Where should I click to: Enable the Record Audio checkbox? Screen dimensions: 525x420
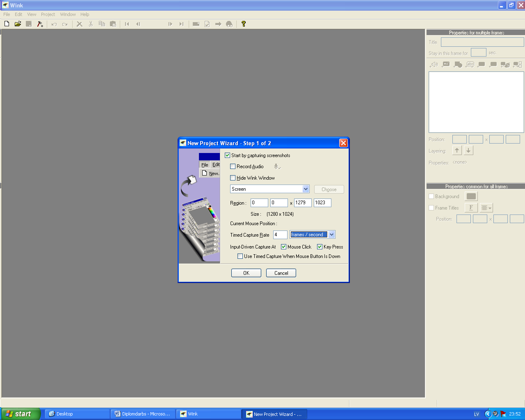coord(233,167)
